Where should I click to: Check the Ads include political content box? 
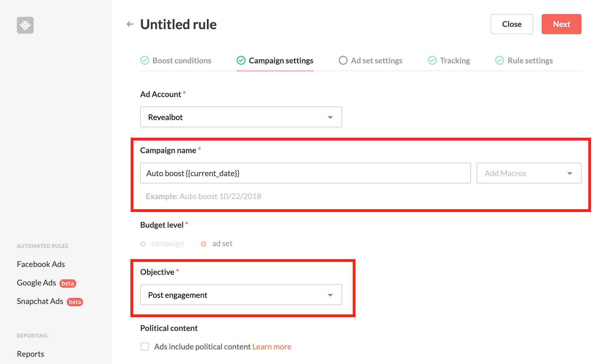pyautogui.click(x=145, y=347)
